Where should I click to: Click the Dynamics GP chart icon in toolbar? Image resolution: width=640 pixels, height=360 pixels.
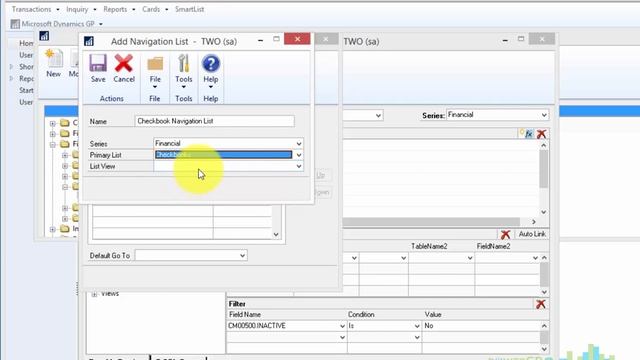(15, 24)
